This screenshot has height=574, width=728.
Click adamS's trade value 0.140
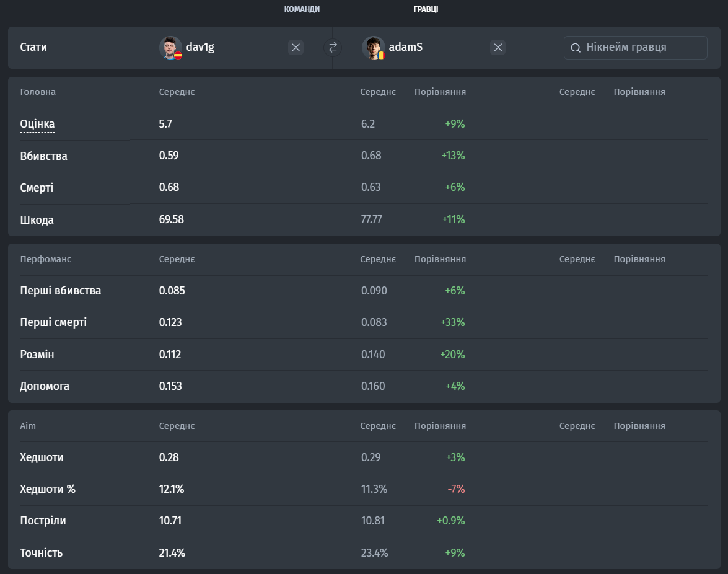pyautogui.click(x=373, y=355)
